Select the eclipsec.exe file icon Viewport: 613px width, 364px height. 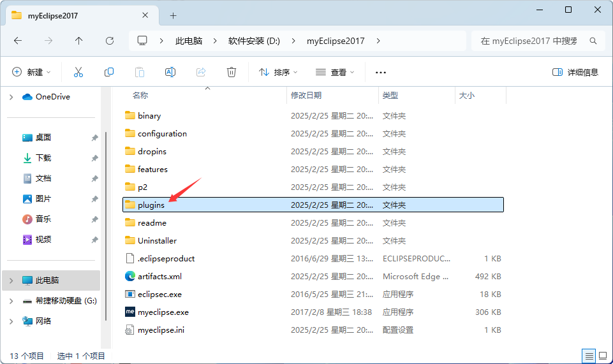pos(130,294)
